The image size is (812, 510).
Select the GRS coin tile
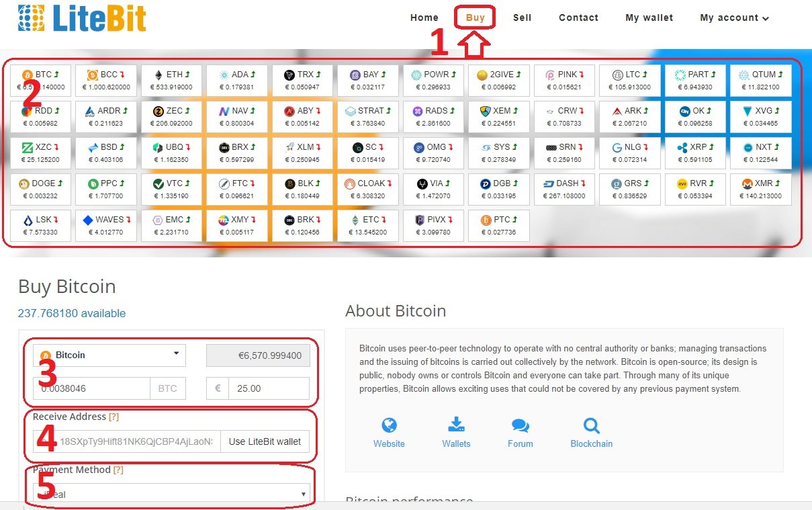(631, 189)
